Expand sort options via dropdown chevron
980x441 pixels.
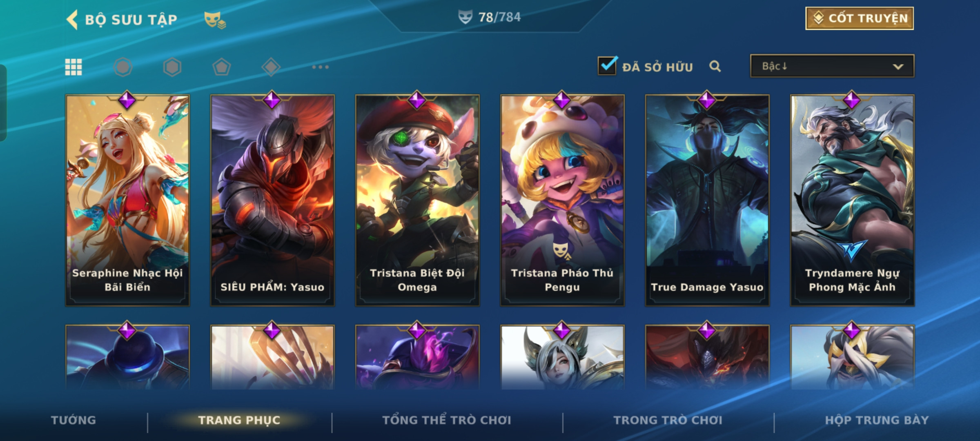point(898,67)
